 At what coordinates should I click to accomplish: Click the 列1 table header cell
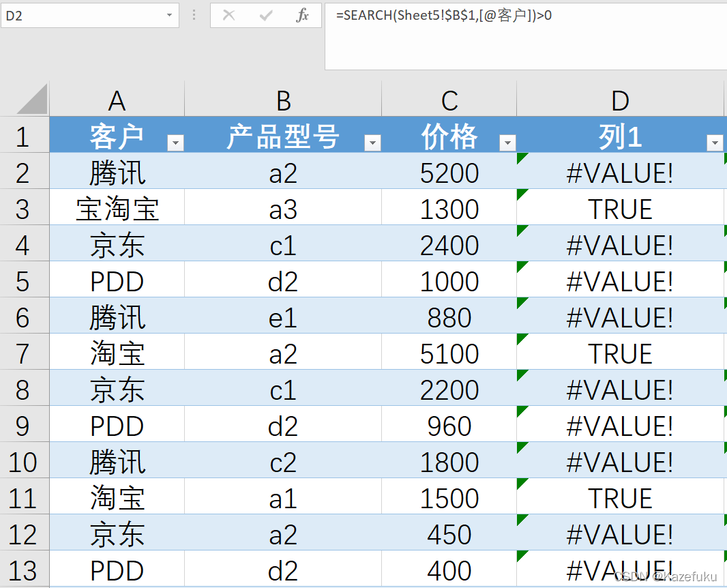pos(620,135)
